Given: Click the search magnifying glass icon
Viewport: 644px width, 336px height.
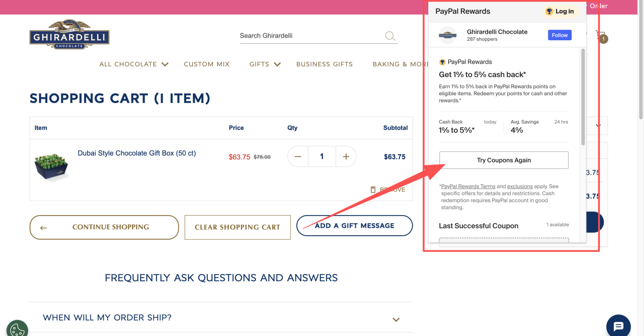Looking at the screenshot, I should 390,36.
